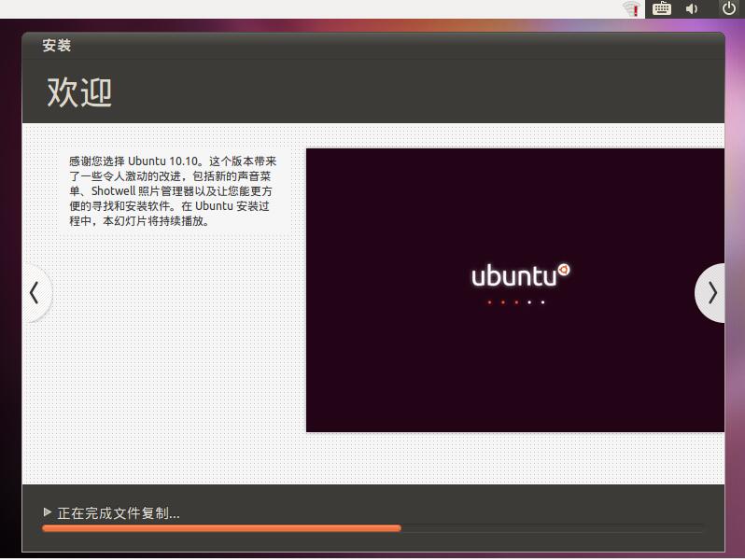
Task: Click the Ubuntu 10.10 welcome paragraph
Action: pos(173,191)
